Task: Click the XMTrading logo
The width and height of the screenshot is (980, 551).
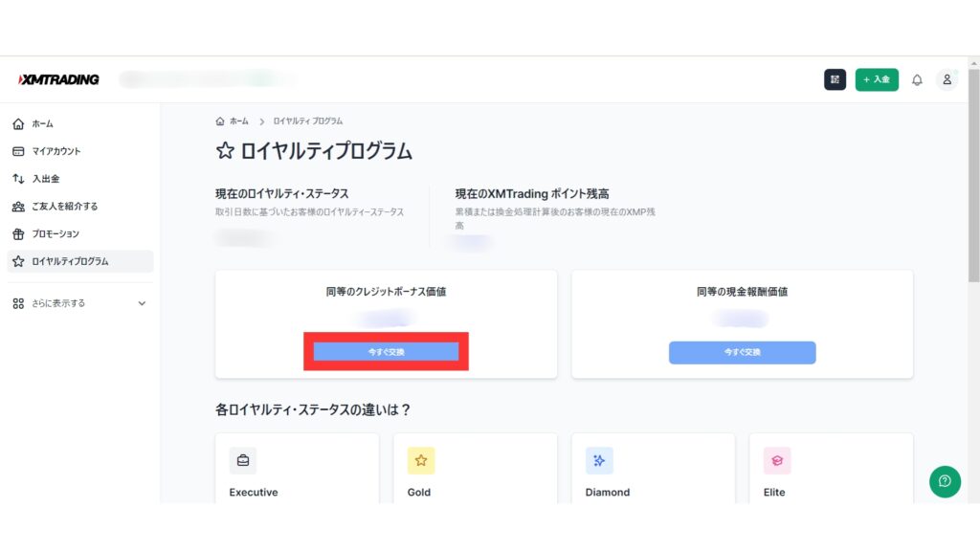Action: [x=59, y=79]
